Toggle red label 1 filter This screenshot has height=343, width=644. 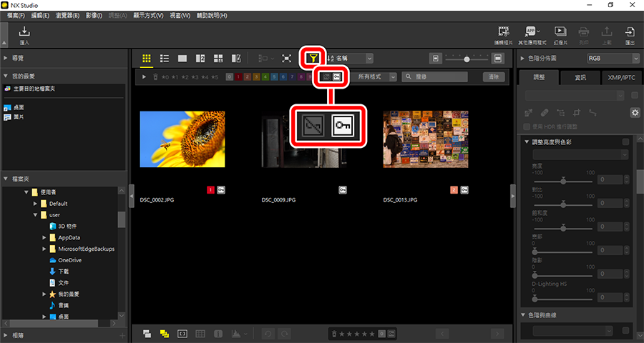pos(238,76)
